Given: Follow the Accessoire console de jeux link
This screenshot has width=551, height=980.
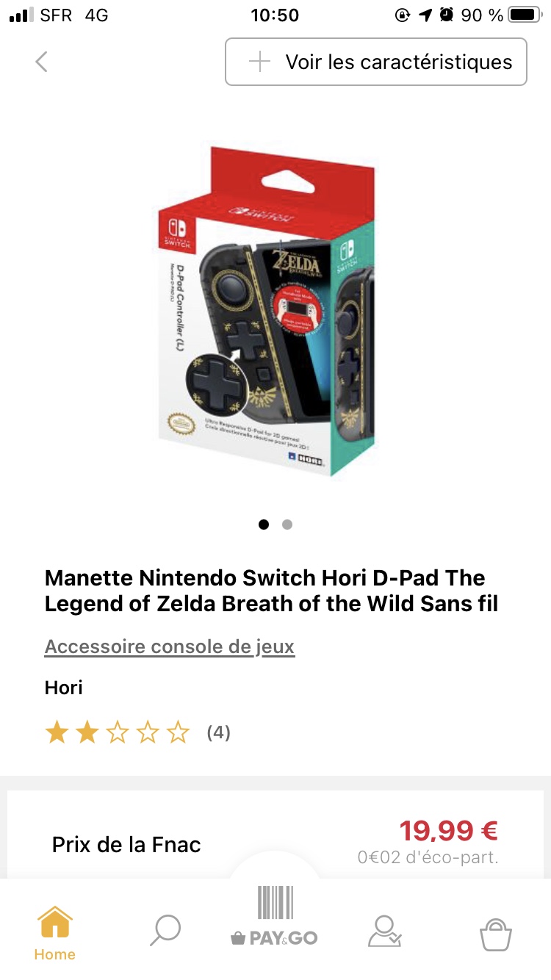Looking at the screenshot, I should pyautogui.click(x=170, y=647).
